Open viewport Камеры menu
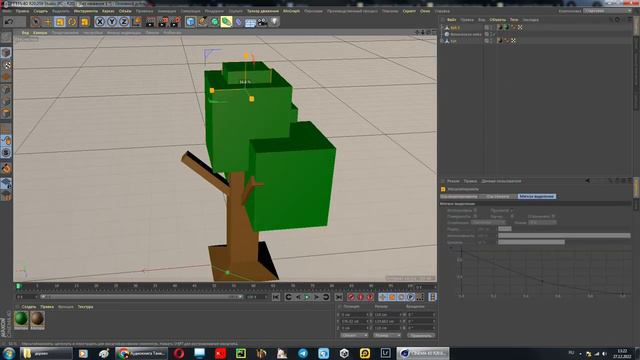The height and width of the screenshot is (360, 640). tap(40, 33)
